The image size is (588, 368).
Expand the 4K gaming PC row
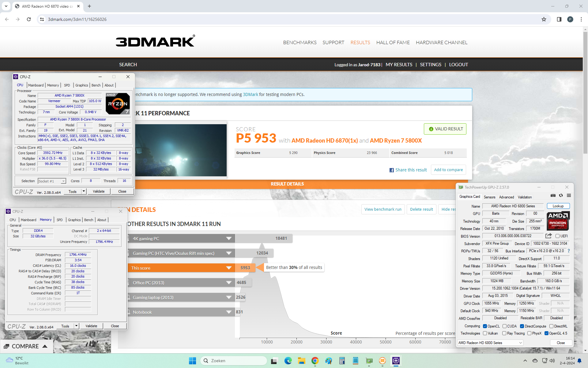point(229,238)
